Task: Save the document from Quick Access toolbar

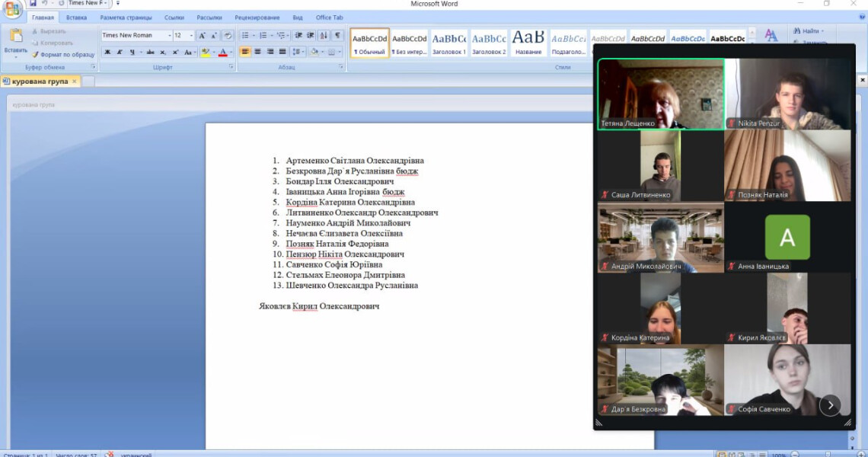Action: (33, 3)
